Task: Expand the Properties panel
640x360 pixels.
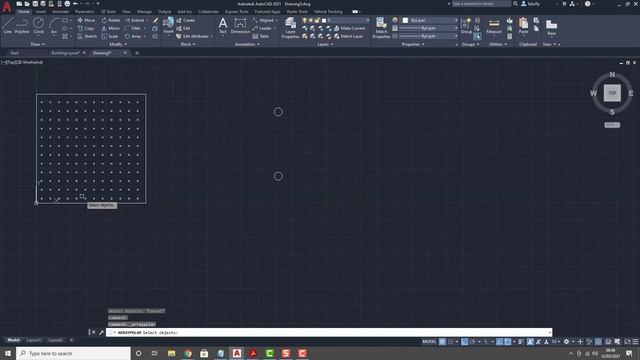Action: click(x=413, y=44)
